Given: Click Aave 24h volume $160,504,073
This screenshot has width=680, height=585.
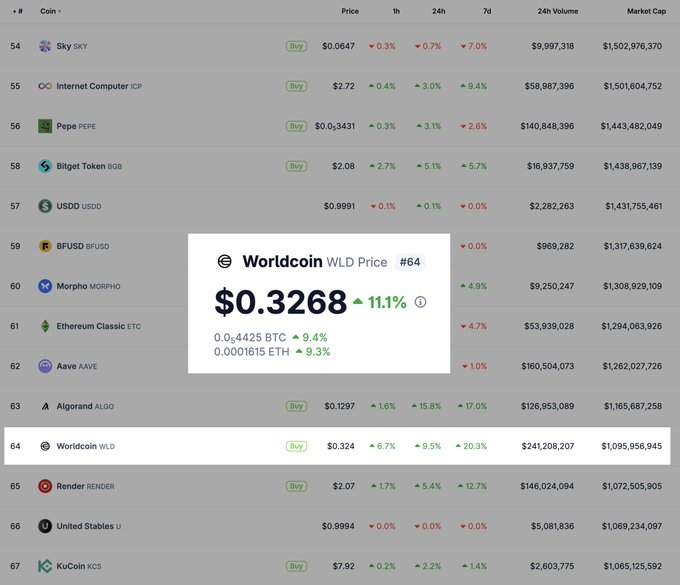Looking at the screenshot, I should tap(548, 366).
